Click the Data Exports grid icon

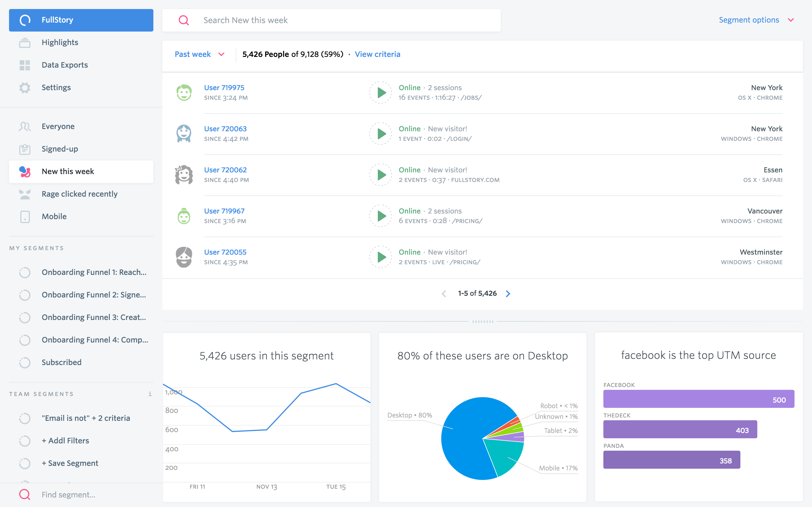25,65
